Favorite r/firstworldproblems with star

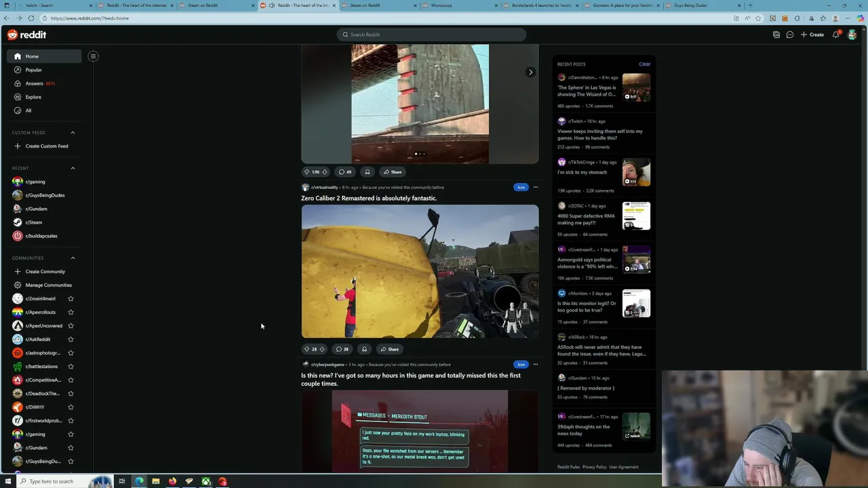(x=71, y=420)
